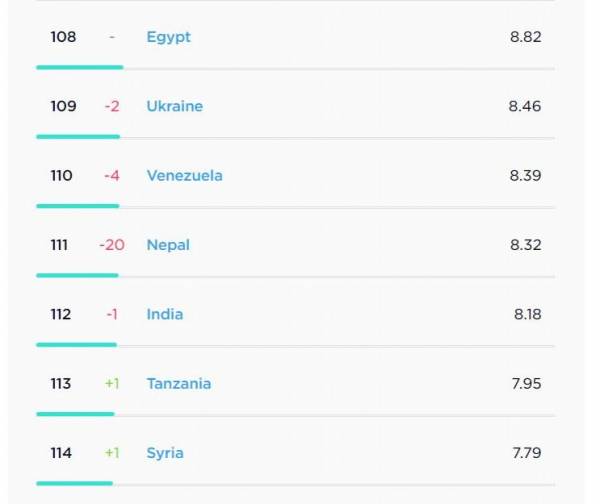
Task: Click the -4 rank change for Venezuela
Action: (x=112, y=176)
